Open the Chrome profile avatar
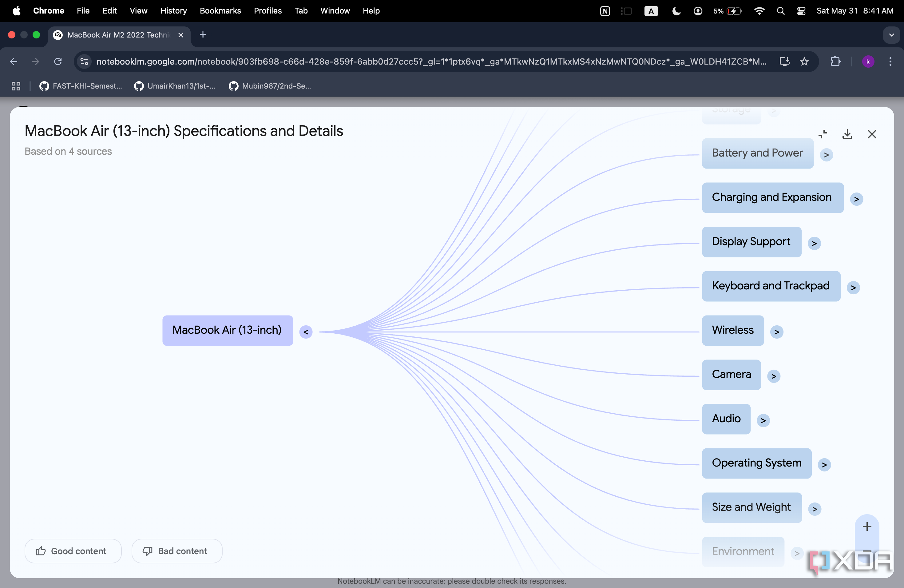Viewport: 904px width, 588px height. [868, 62]
